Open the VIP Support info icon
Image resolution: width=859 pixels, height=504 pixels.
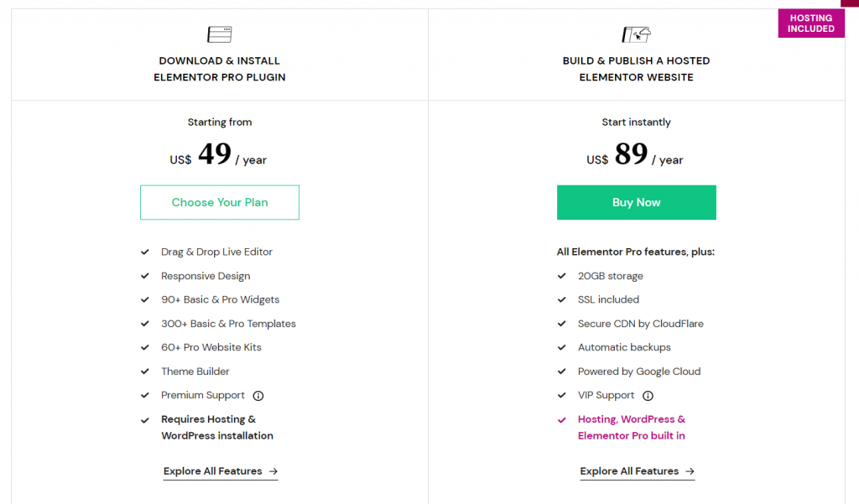[648, 396]
